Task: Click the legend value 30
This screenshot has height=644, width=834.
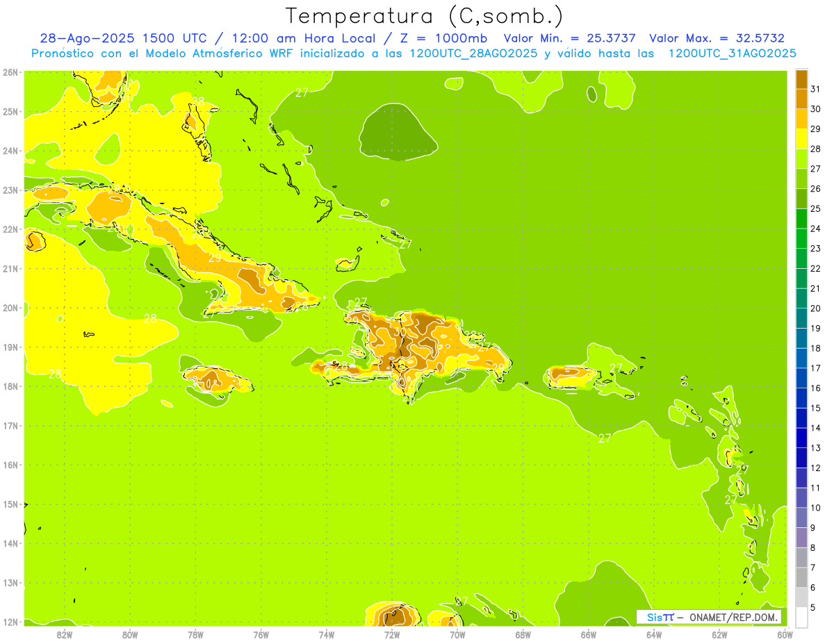Action: coord(816,109)
